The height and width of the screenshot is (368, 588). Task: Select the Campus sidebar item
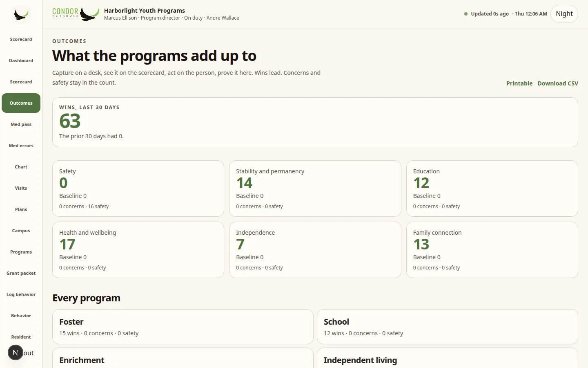coord(21,231)
